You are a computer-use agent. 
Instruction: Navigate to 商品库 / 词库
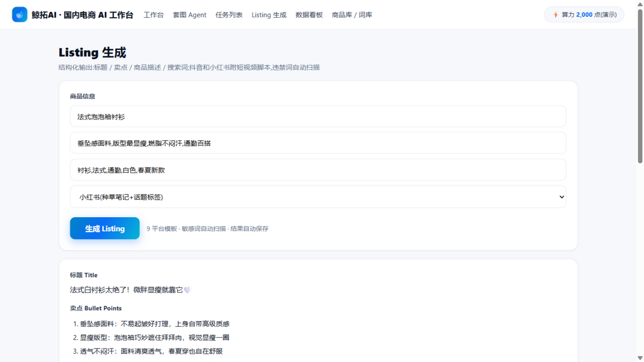pyautogui.click(x=352, y=15)
